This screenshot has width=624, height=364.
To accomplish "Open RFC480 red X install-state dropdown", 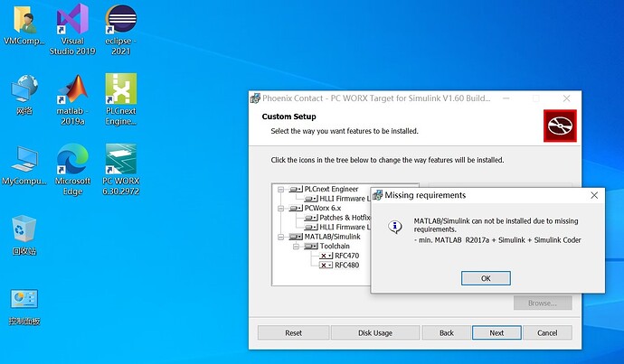I will click(326, 266).
